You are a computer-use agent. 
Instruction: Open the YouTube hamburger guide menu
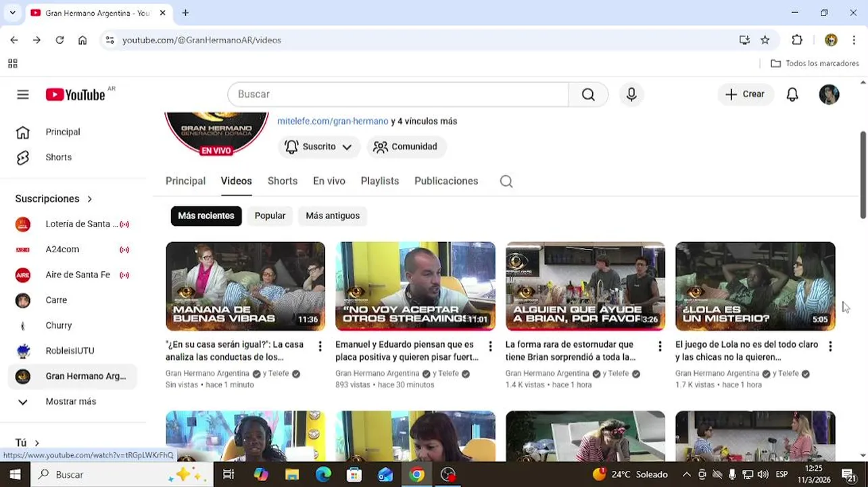pyautogui.click(x=23, y=95)
